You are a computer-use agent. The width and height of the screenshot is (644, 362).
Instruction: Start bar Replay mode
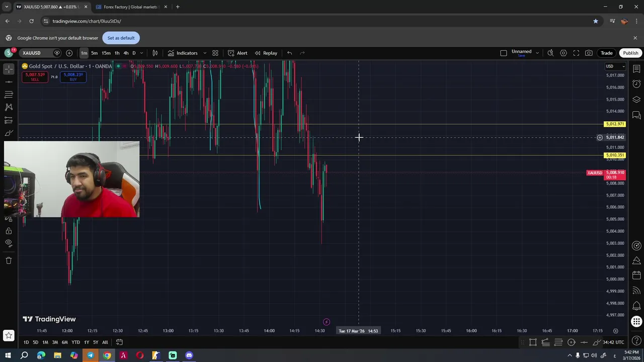[266, 53]
